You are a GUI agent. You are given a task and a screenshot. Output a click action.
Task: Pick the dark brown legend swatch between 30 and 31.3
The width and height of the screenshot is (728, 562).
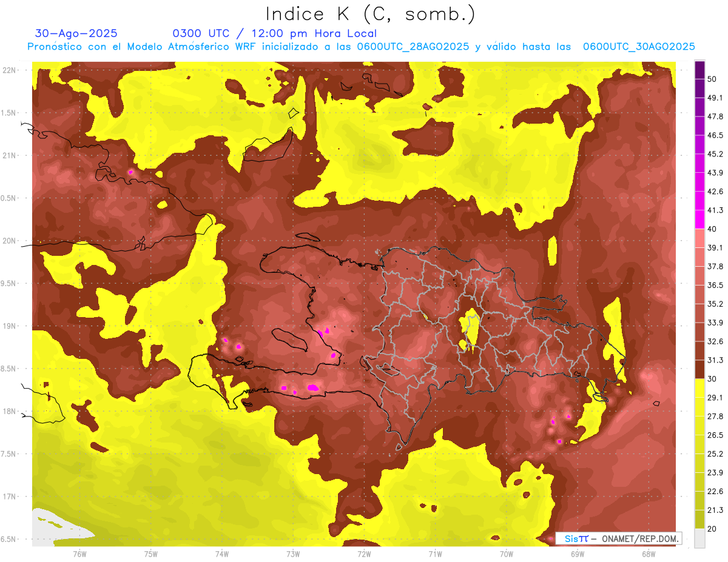[x=699, y=369]
